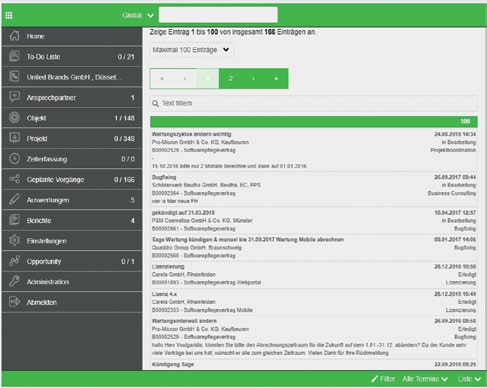Click the To-Do Liste sidebar icon

point(14,56)
